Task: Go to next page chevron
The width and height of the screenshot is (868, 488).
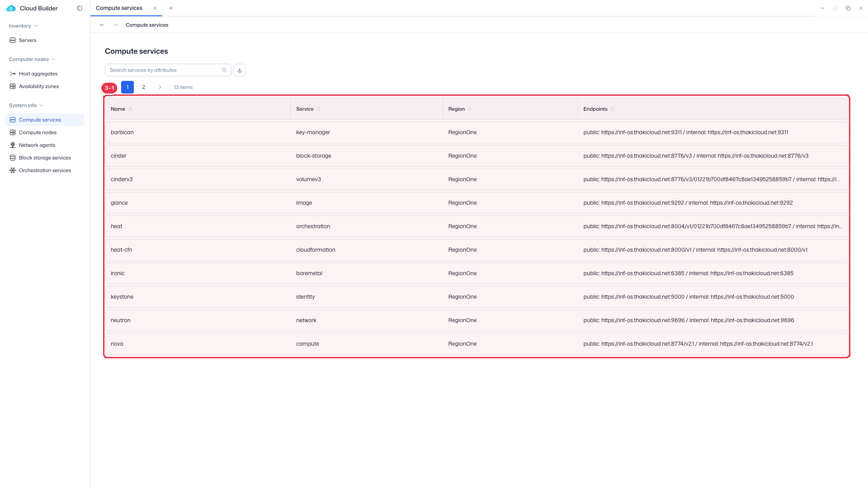Action: click(x=160, y=87)
